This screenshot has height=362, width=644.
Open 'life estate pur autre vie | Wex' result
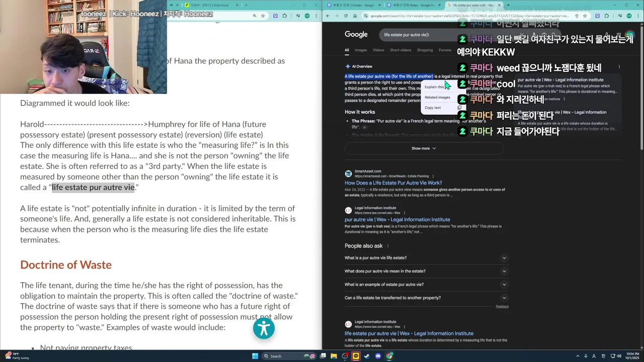click(x=409, y=333)
